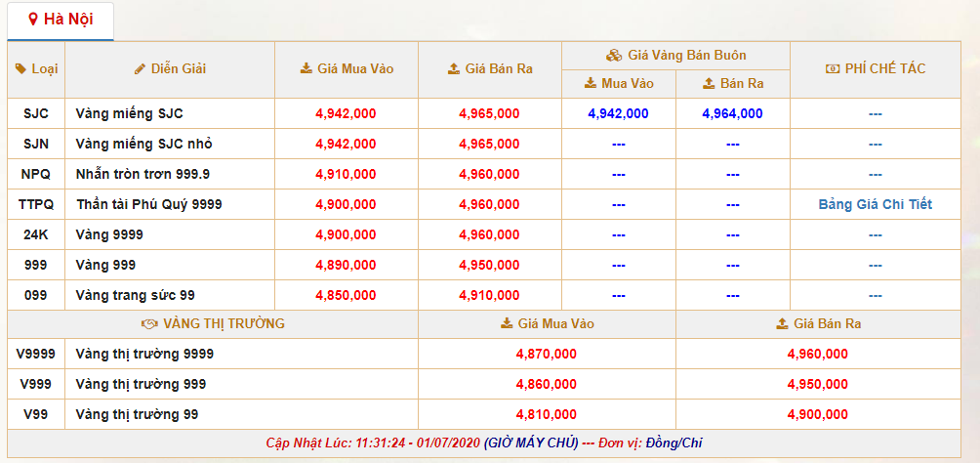Click V9999 row sell price 4,960,000
The width and height of the screenshot is (980, 464).
818,354
